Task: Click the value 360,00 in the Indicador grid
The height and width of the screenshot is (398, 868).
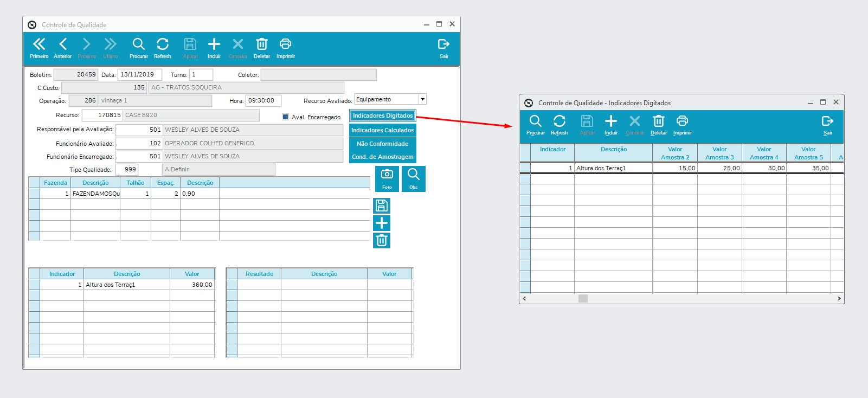Action: pos(192,285)
